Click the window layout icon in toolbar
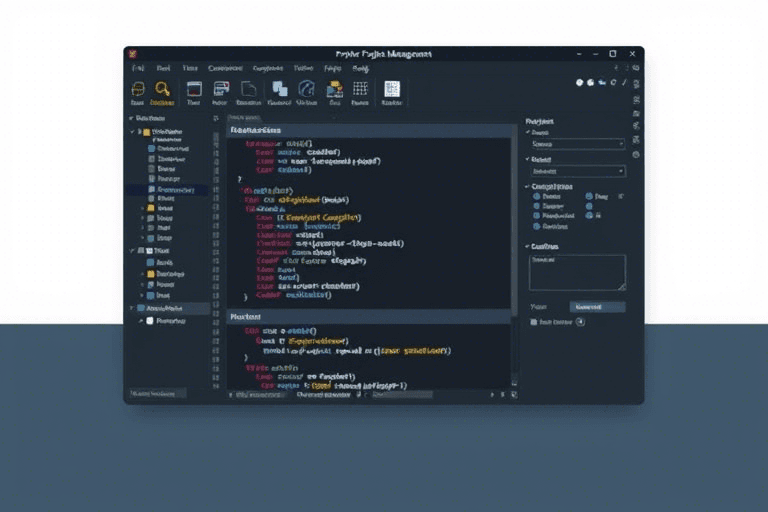This screenshot has width=768, height=512. (x=194, y=89)
